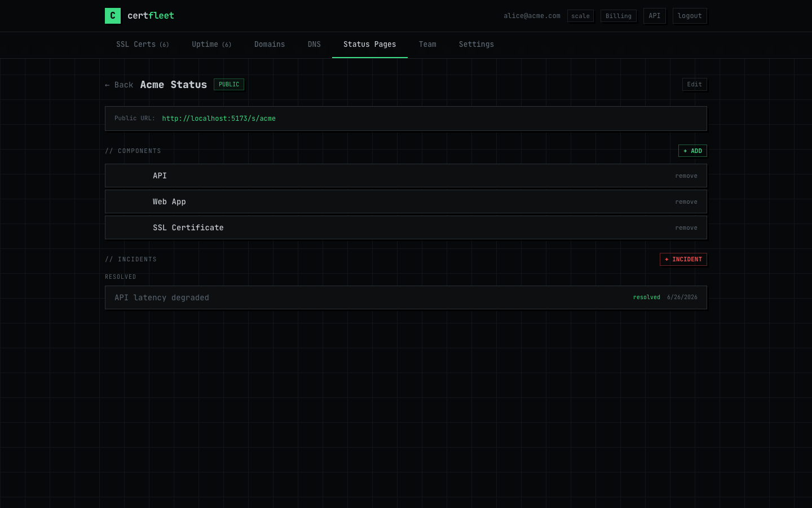Screen dimensions: 812x508
Task: Click the PUBLIC visibility badge
Action: pyautogui.click(x=229, y=85)
